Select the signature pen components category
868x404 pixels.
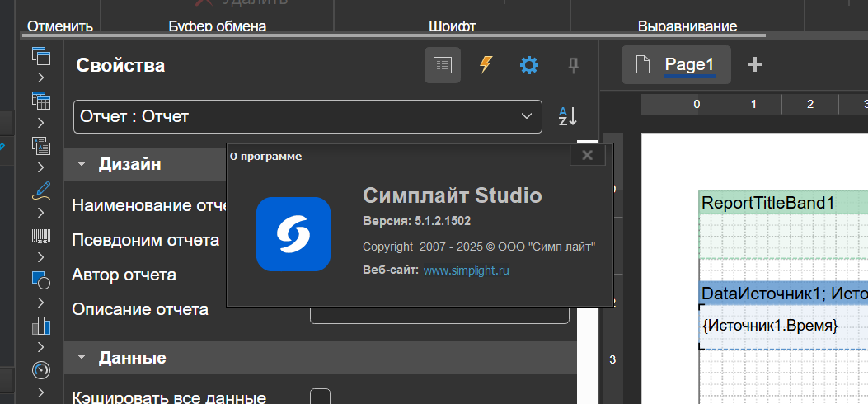click(x=40, y=190)
